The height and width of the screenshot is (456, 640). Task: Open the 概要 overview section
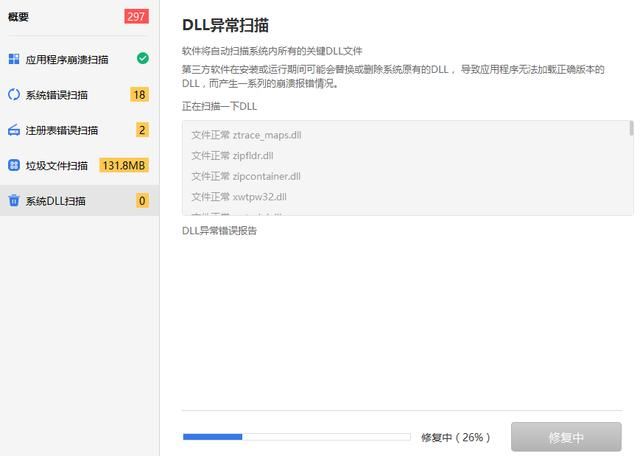[18, 17]
